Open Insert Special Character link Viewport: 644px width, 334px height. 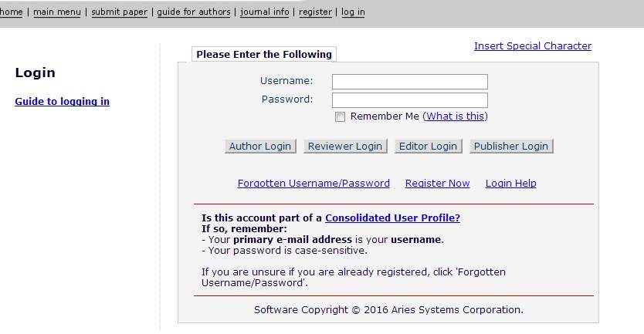click(x=533, y=46)
